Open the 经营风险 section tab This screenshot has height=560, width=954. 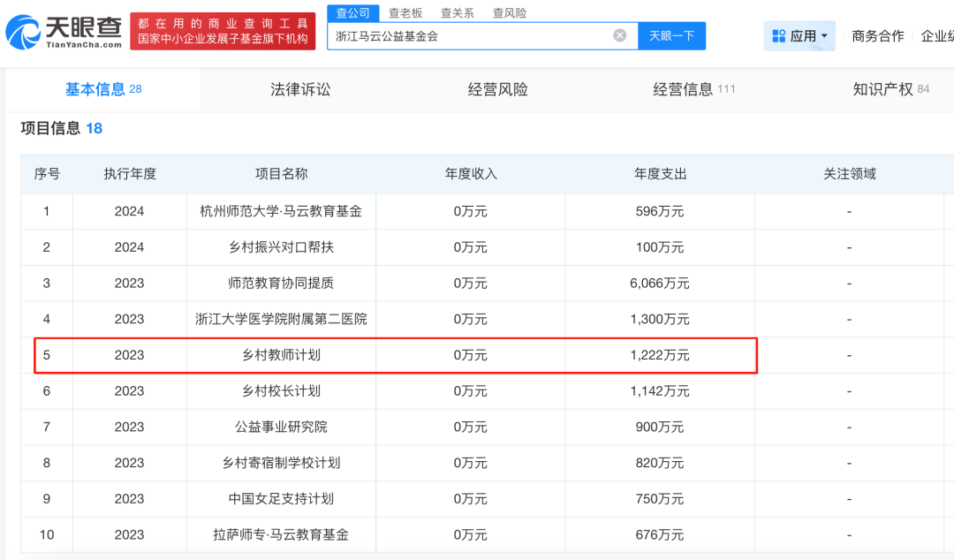(x=497, y=89)
